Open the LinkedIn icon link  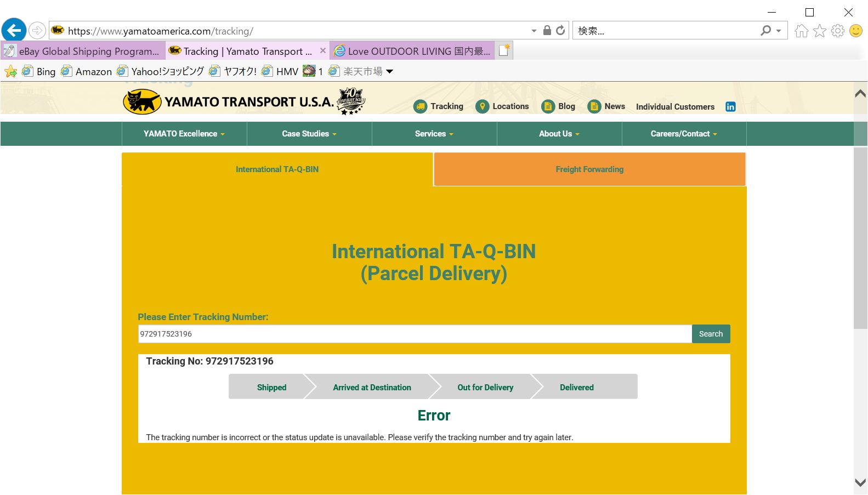pyautogui.click(x=730, y=107)
